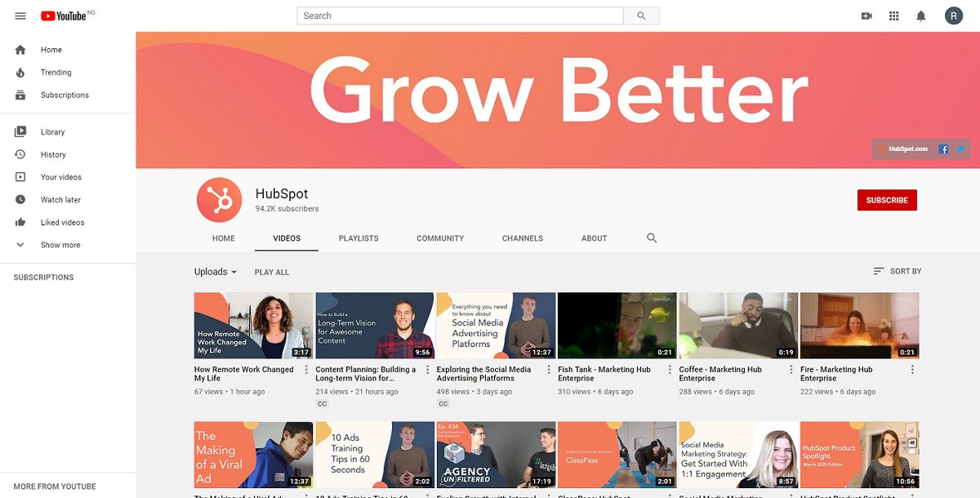Click the HubSpot channel name
980x498 pixels.
pos(282,193)
